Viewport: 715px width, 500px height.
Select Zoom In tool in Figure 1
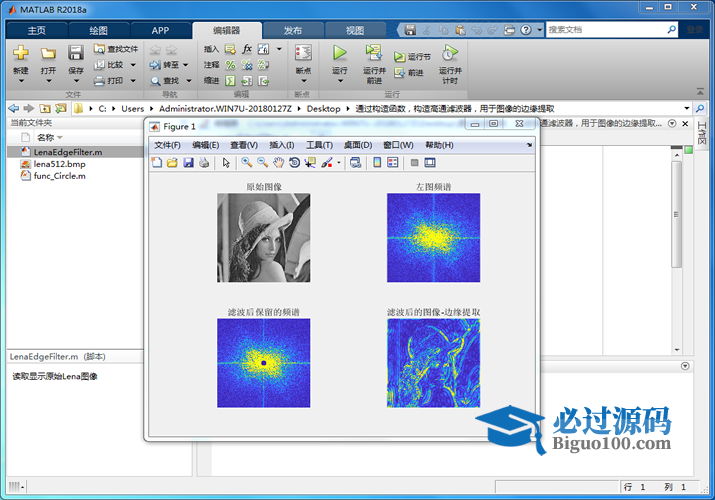click(x=247, y=162)
